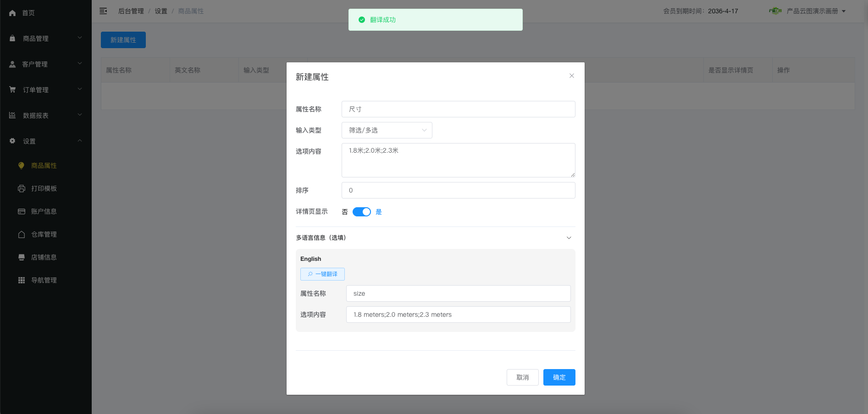
Task: Open the 输入类型 dropdown
Action: (387, 130)
